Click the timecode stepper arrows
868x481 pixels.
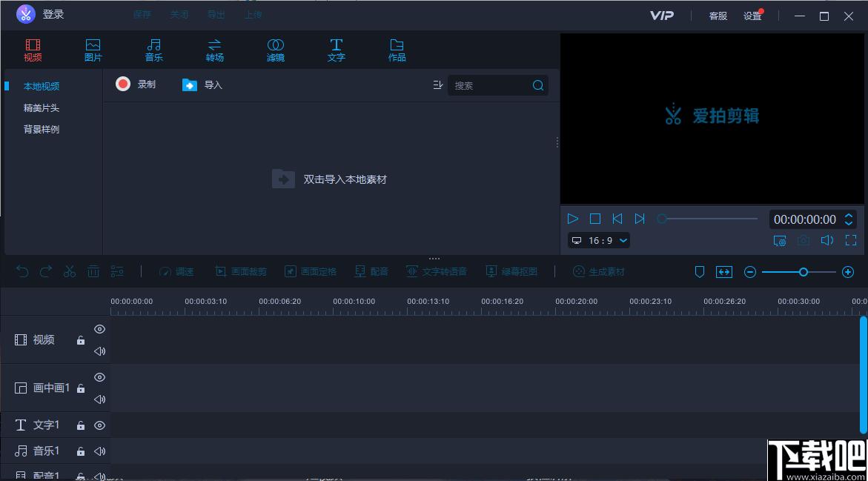849,219
